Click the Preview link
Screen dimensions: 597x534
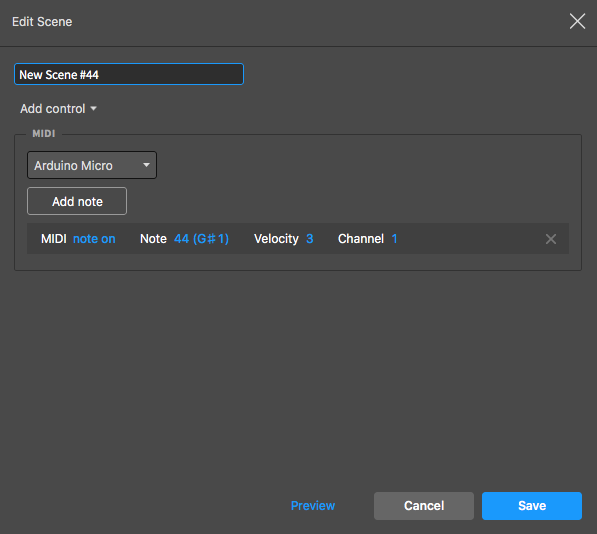point(313,505)
